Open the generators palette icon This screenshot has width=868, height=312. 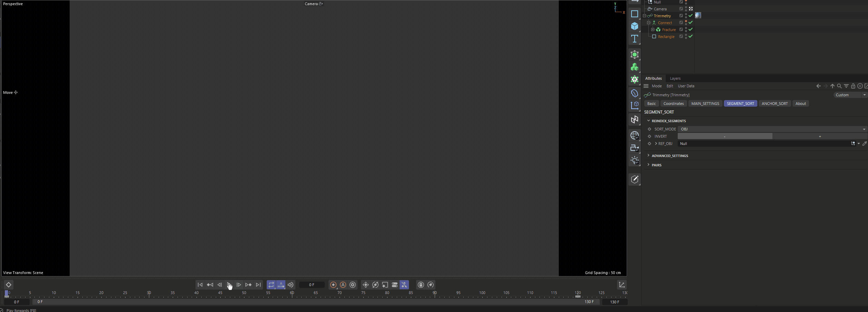tap(635, 55)
